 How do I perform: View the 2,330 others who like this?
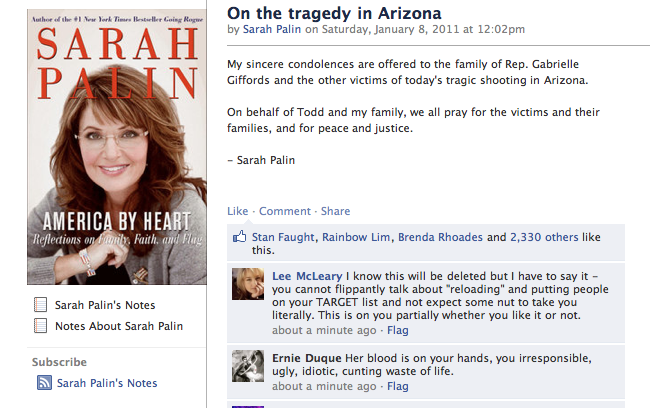point(544,237)
